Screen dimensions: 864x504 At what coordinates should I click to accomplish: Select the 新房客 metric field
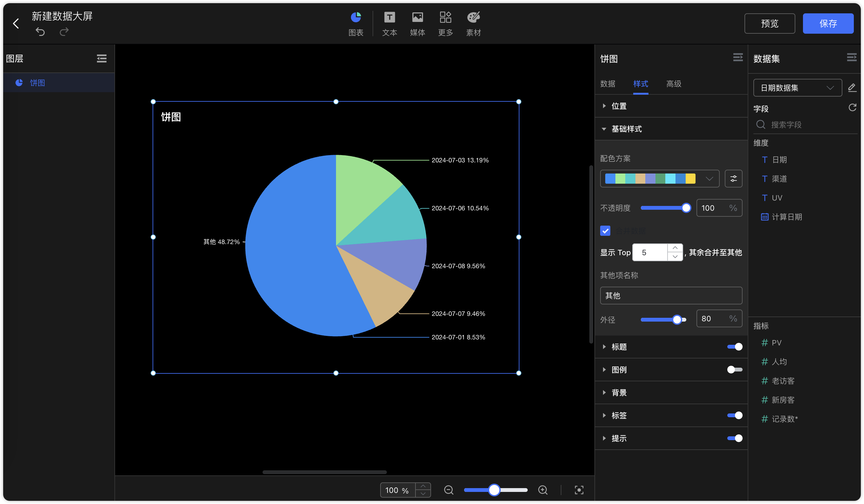coord(778,400)
